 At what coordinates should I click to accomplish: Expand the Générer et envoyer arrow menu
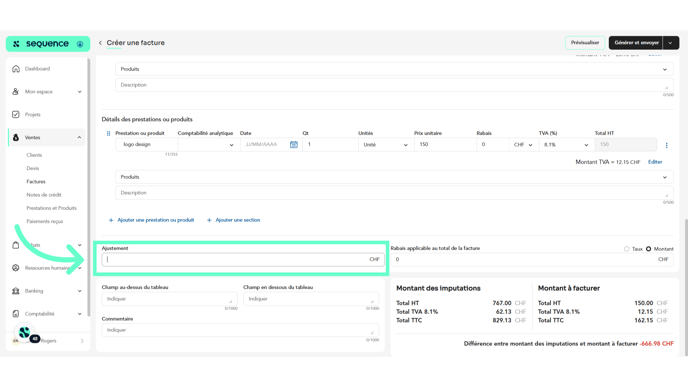tap(670, 43)
